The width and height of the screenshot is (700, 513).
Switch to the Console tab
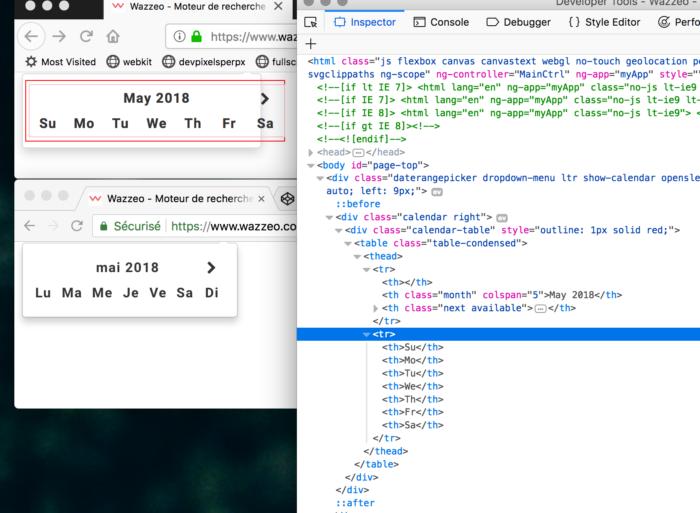coord(441,22)
